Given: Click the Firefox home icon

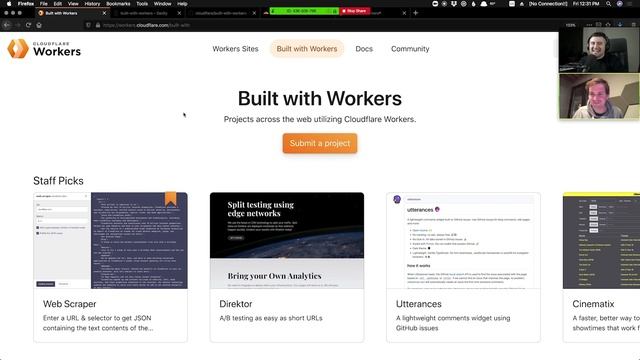Looking at the screenshot, I should 39,25.
